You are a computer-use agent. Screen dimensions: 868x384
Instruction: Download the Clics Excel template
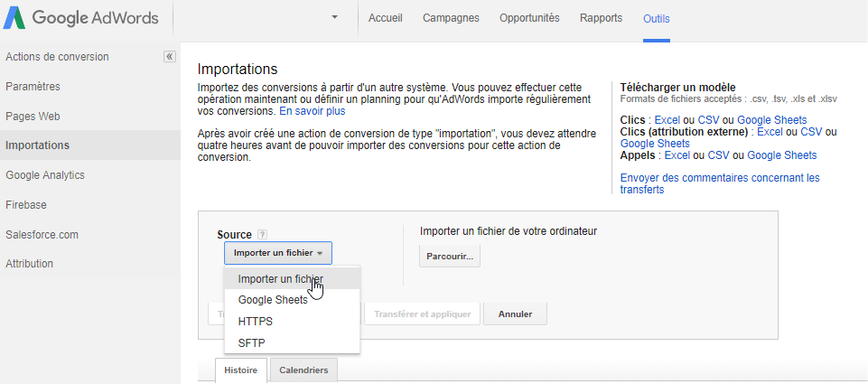pyautogui.click(x=667, y=119)
